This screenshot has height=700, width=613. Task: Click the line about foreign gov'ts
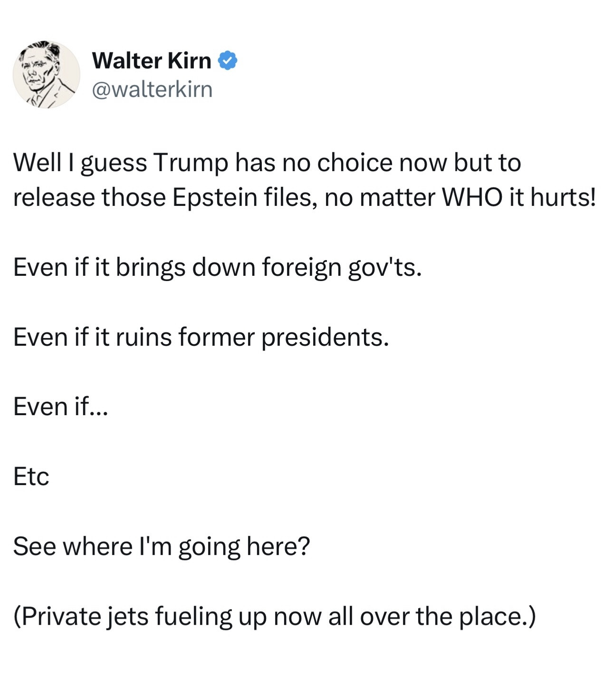(217, 267)
